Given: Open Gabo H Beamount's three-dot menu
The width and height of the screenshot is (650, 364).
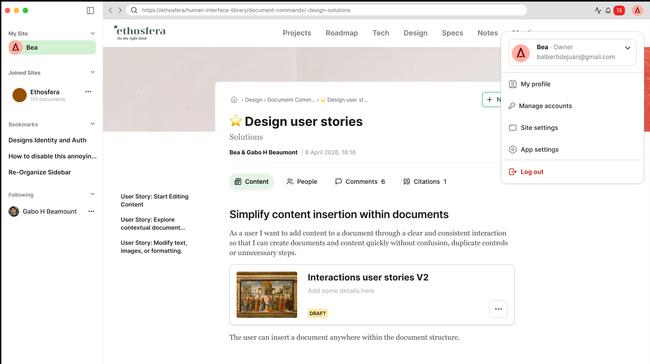Looking at the screenshot, I should point(91,211).
